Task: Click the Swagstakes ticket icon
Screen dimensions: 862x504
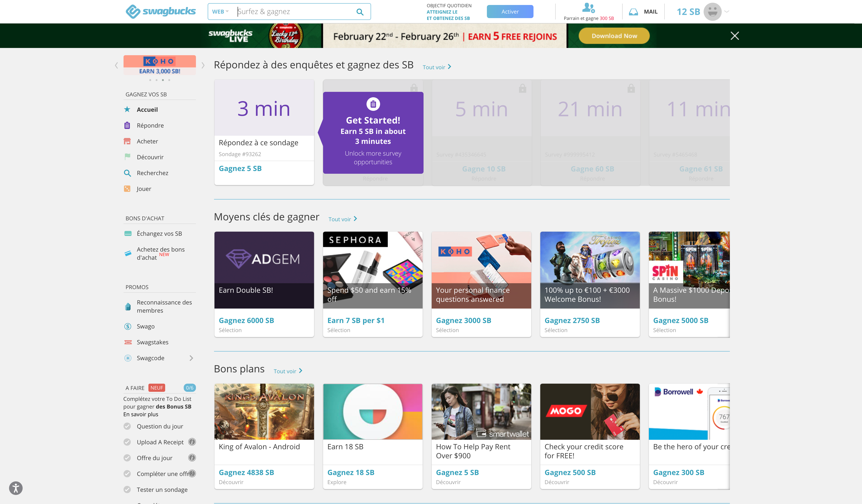Action: pos(128,342)
